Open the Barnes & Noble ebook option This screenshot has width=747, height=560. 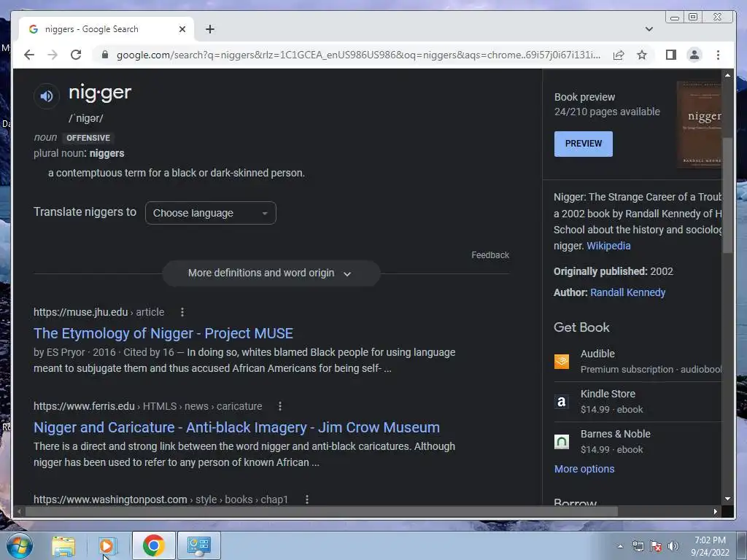coord(638,441)
